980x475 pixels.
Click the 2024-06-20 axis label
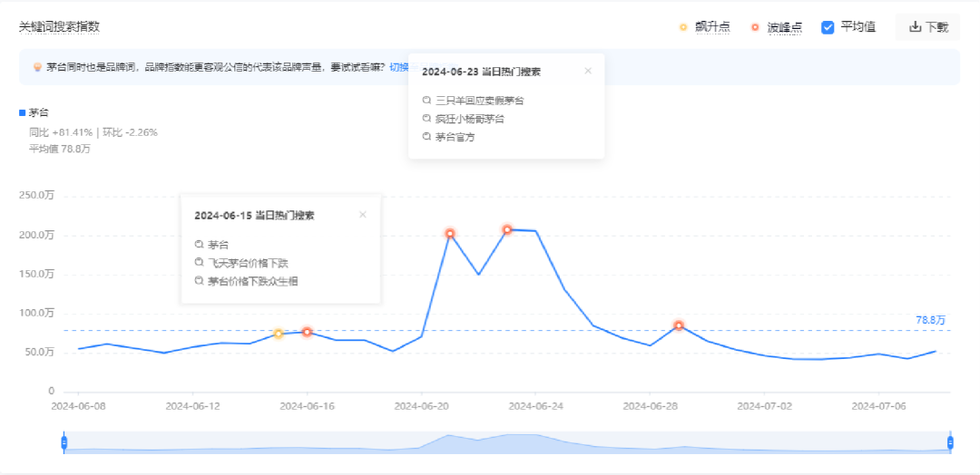click(x=421, y=406)
